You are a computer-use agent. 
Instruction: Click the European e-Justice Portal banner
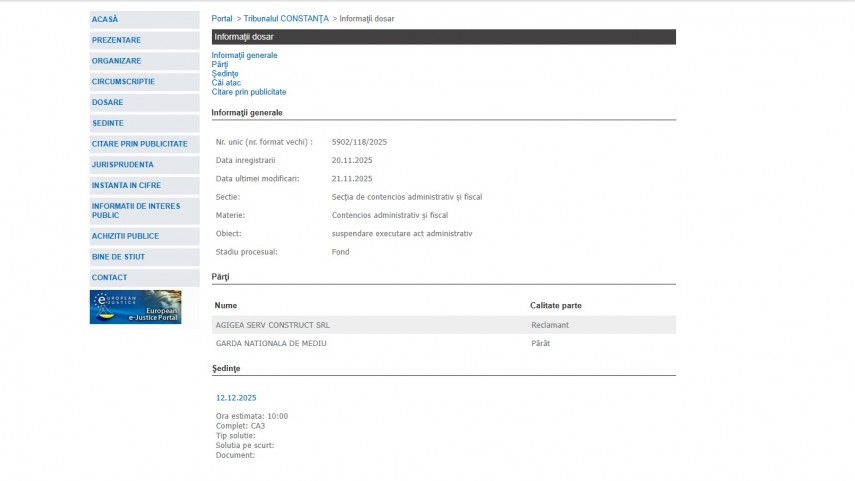click(135, 307)
